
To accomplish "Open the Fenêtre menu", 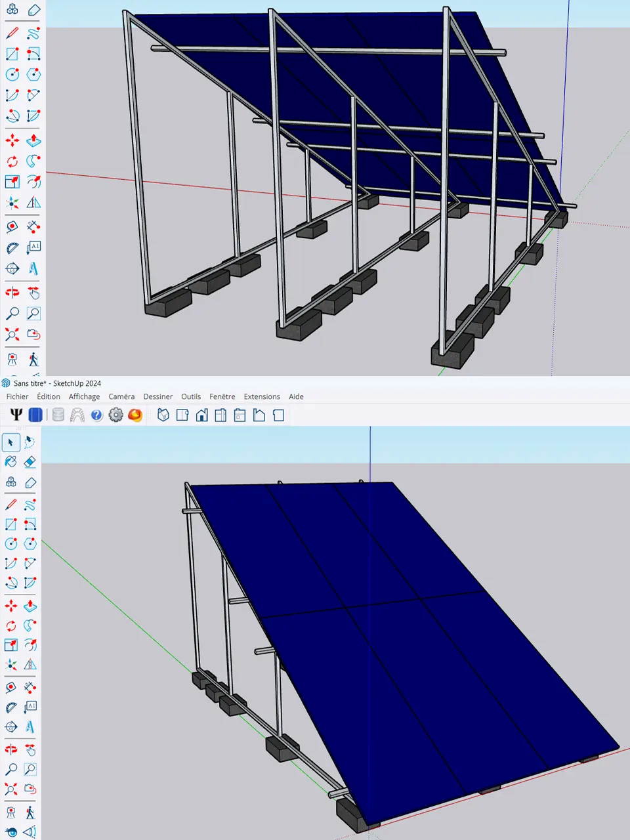I will (x=222, y=396).
